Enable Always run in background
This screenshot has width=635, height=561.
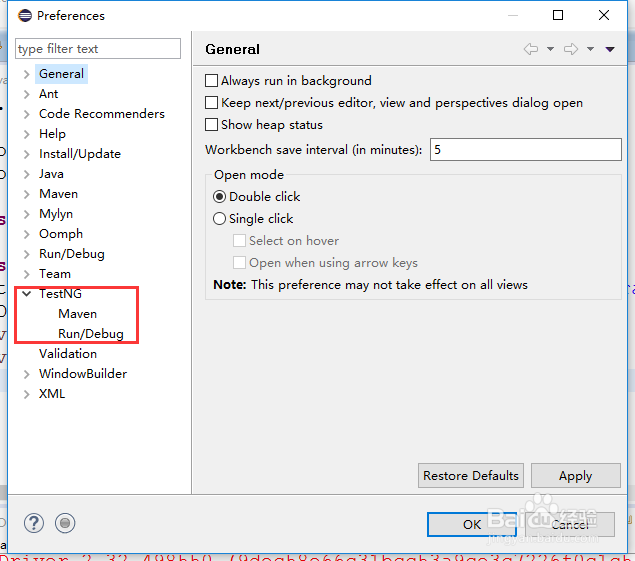[211, 81]
